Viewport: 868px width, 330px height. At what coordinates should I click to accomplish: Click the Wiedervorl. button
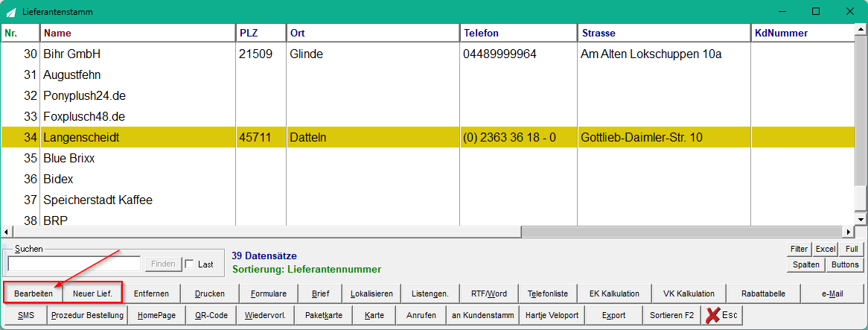tap(265, 315)
